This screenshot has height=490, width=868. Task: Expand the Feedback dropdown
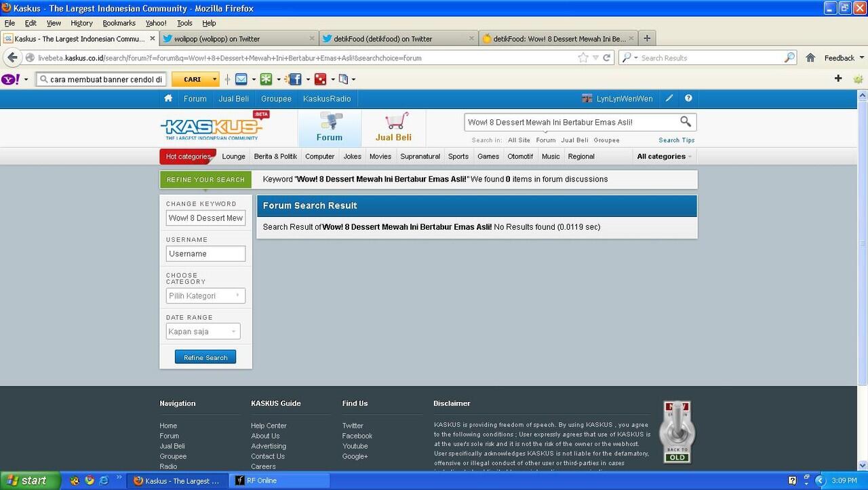843,58
